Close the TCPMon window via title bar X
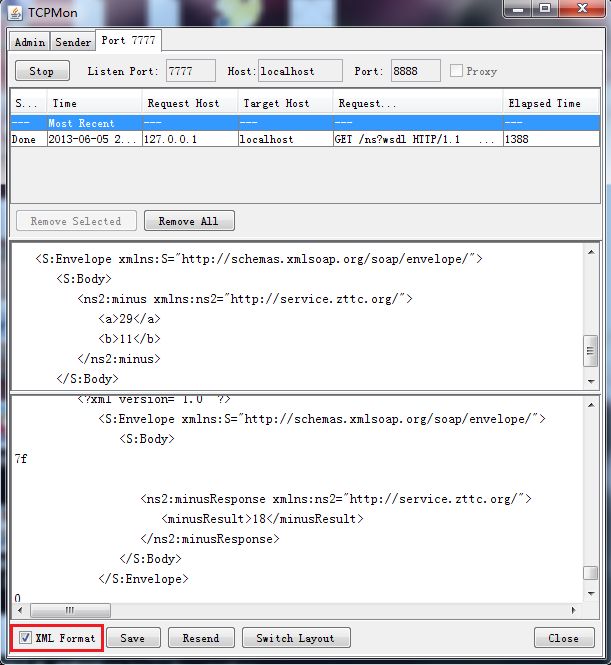 582,8
